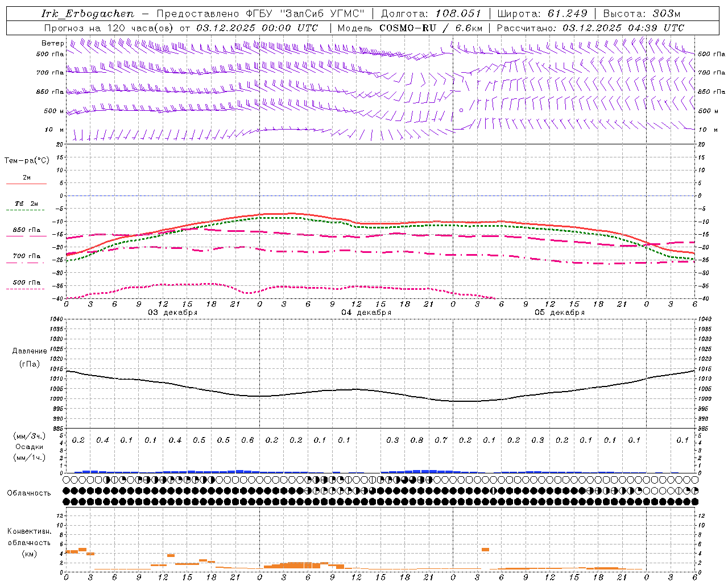Click the "05 декабря" date label
Viewport: 728px width, 582px height.
point(560,313)
